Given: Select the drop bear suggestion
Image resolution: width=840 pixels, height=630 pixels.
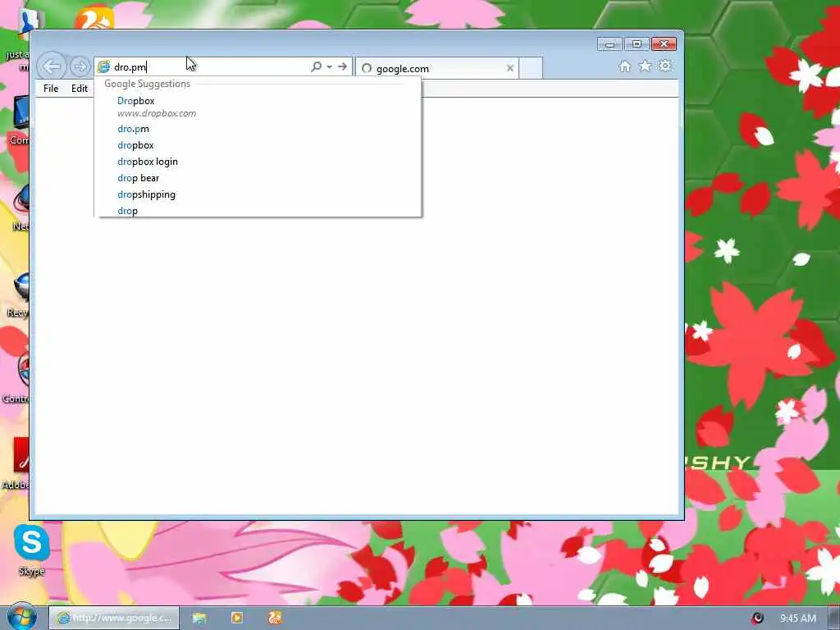Looking at the screenshot, I should point(258,178).
